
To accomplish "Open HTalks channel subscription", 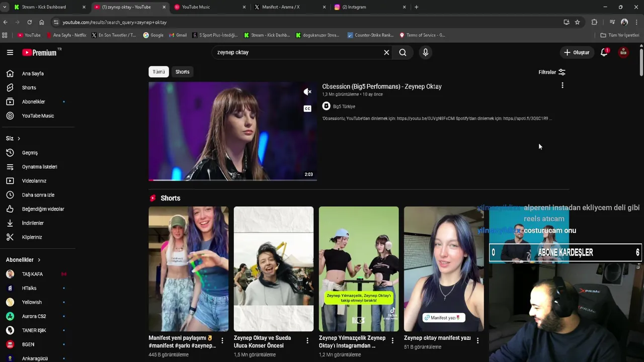I will pyautogui.click(x=29, y=288).
